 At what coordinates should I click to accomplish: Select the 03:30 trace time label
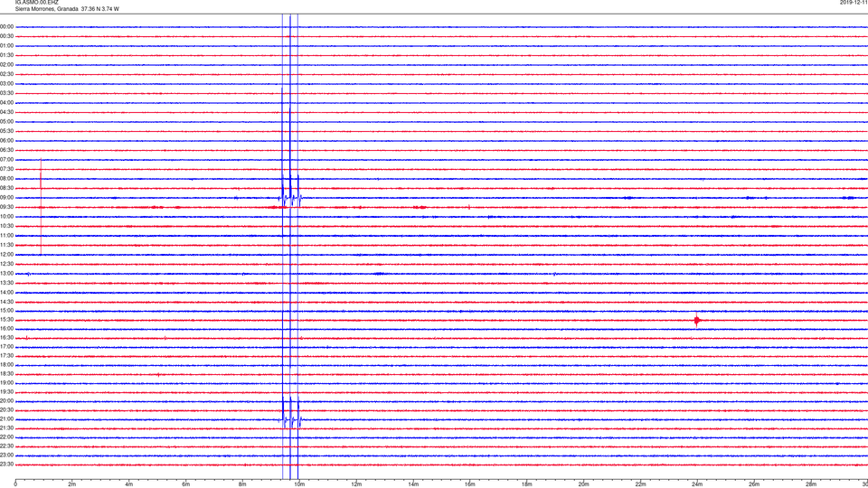coord(6,93)
